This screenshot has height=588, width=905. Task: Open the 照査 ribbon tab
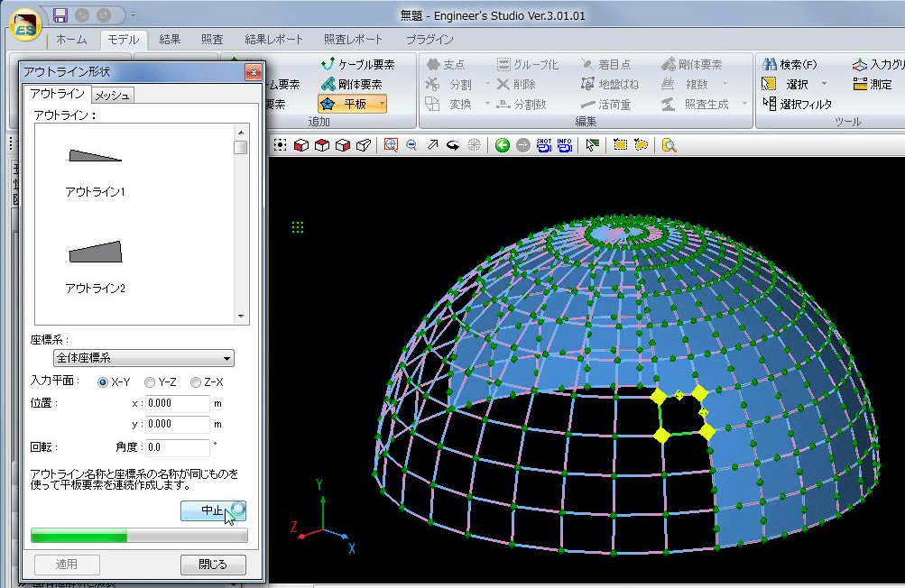212,40
